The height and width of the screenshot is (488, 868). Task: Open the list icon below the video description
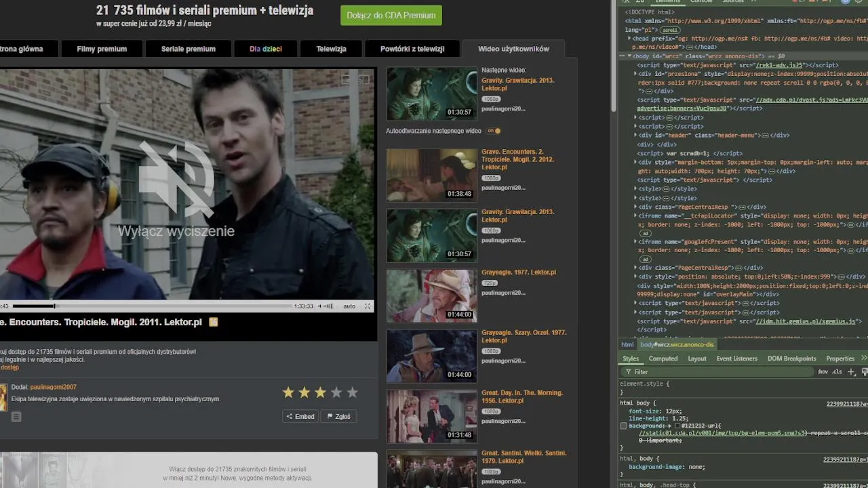tap(16, 417)
